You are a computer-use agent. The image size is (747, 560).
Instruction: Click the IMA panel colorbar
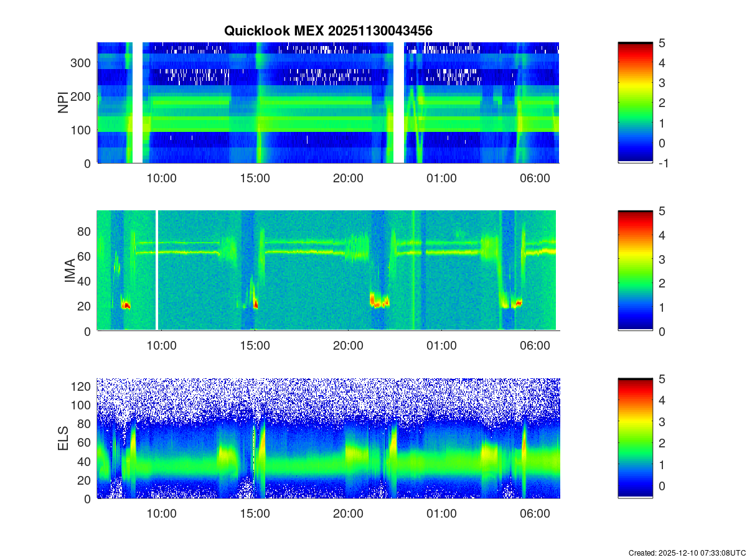635,270
